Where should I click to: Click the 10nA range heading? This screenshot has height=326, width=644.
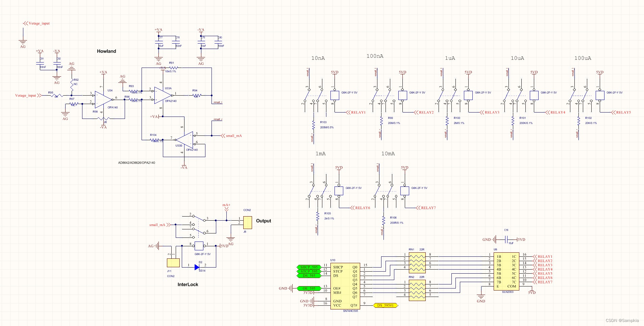tap(318, 58)
